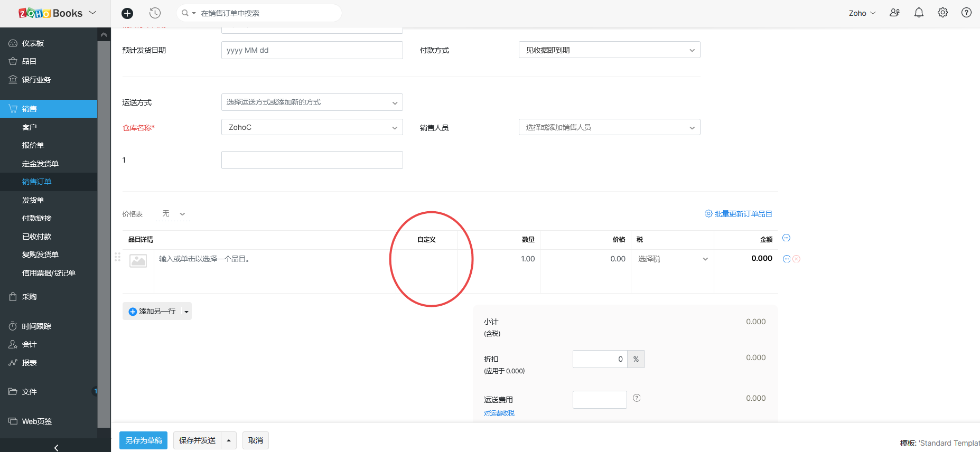Viewport: 980px width, 452px height.
Task: Click the quick create plus icon
Action: (127, 13)
